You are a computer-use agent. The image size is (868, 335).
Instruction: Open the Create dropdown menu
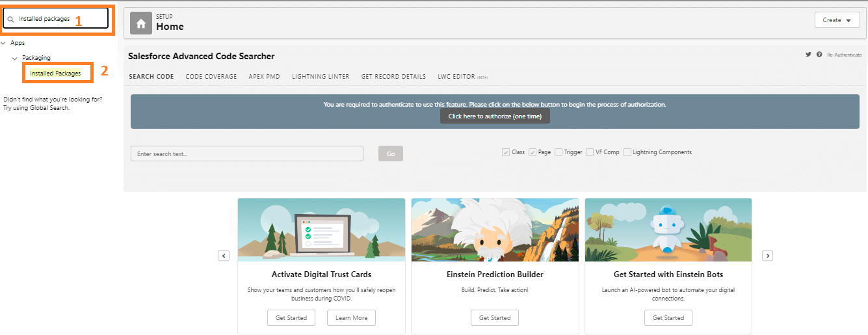[x=836, y=20]
